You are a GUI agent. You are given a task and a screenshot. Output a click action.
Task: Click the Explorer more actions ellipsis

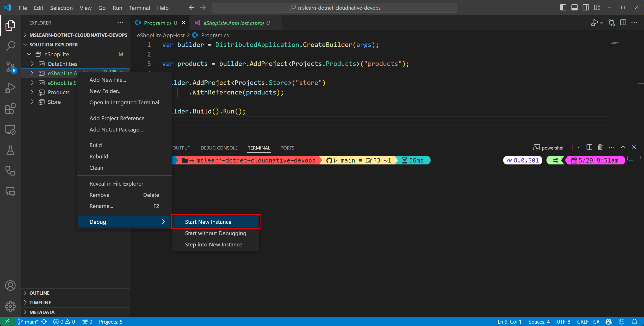[x=120, y=23]
